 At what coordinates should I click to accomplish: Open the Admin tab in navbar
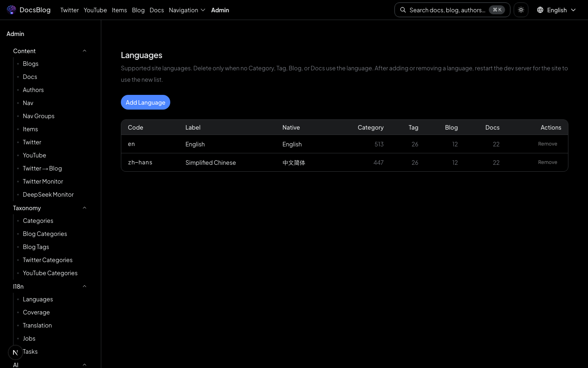coord(220,10)
